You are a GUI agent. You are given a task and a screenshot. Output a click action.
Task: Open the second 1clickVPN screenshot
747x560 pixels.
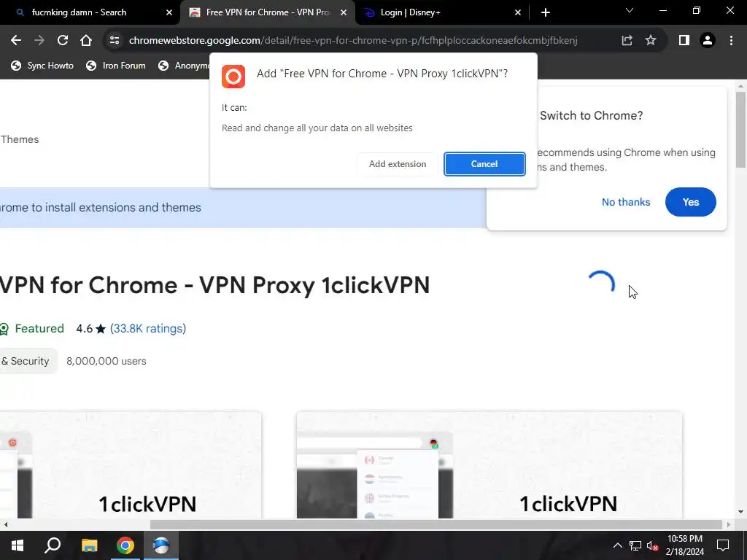[489, 465]
